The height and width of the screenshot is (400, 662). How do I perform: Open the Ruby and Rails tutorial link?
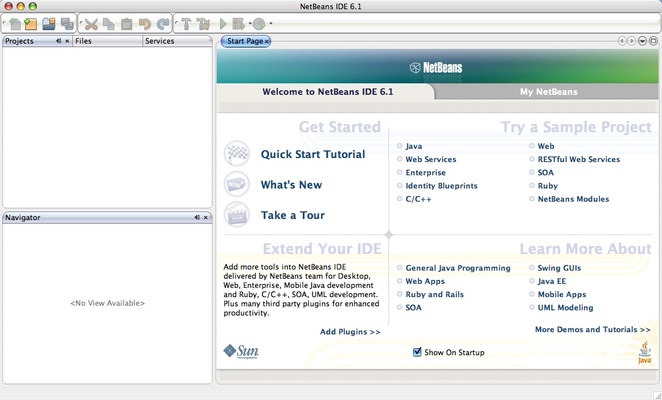click(434, 294)
